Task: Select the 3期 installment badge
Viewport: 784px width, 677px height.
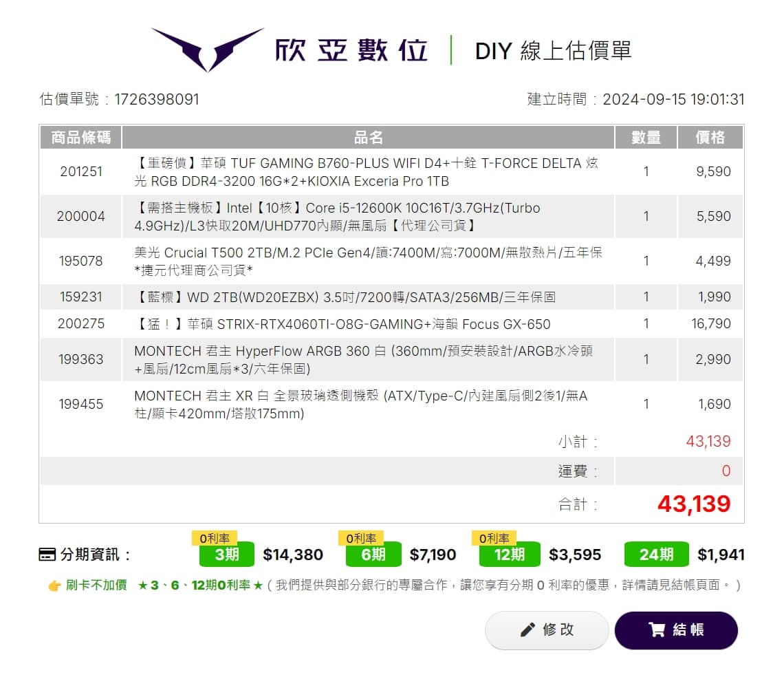Action: click(x=226, y=555)
